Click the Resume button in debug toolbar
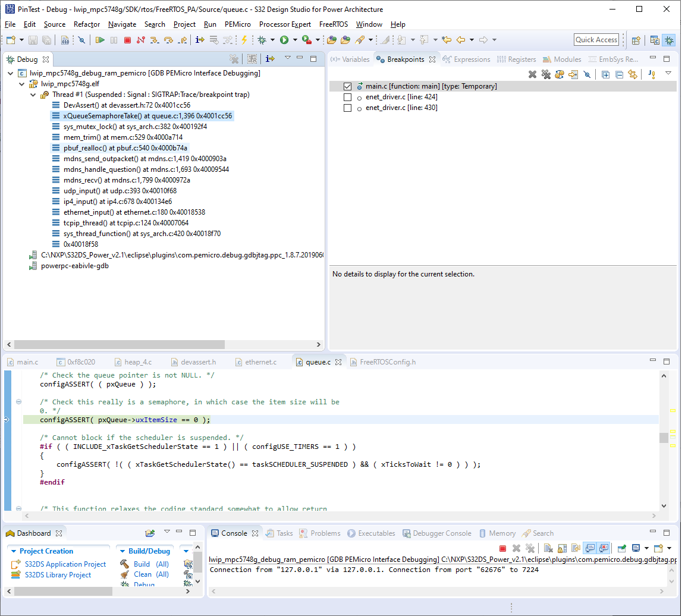Viewport: 685px width, 616px height. (100, 40)
